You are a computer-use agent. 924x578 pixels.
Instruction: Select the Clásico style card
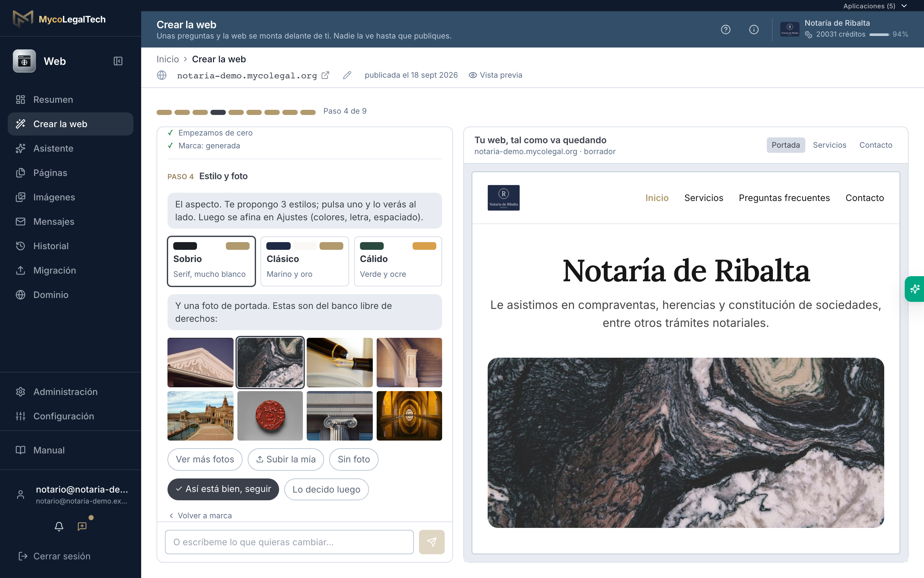[304, 261]
